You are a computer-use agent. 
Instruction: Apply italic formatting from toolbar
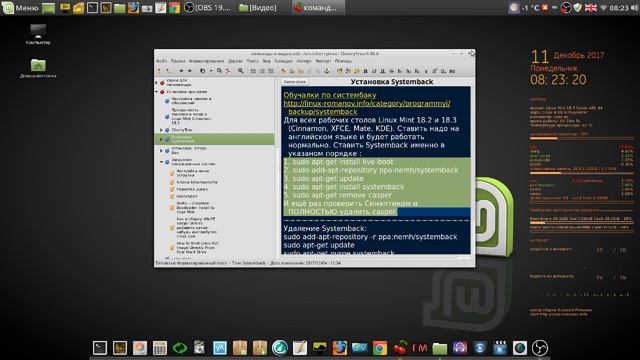click(x=374, y=71)
